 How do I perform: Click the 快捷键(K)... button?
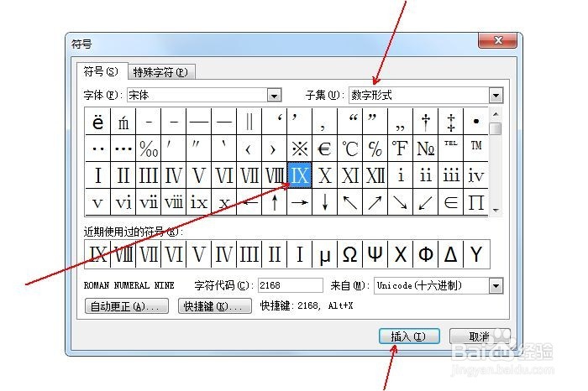(x=215, y=306)
